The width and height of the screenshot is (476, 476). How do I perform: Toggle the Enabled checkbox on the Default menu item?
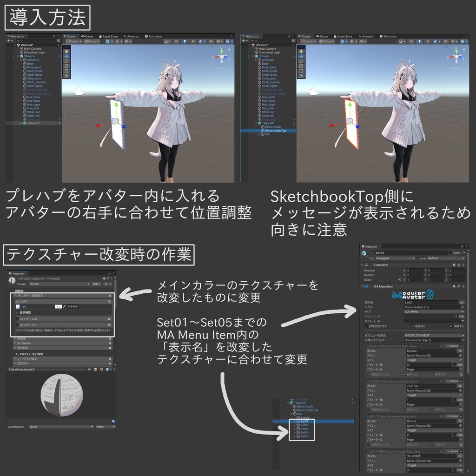coord(461,346)
